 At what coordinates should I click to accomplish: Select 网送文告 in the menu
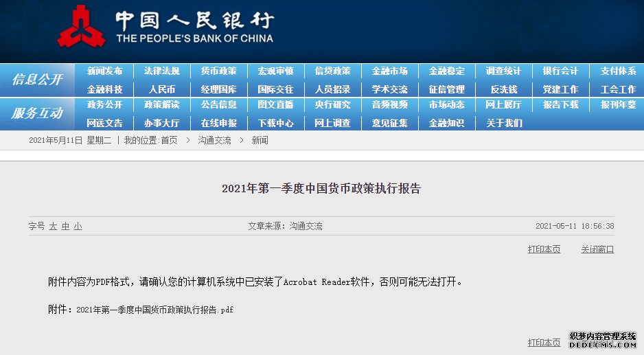pyautogui.click(x=105, y=123)
